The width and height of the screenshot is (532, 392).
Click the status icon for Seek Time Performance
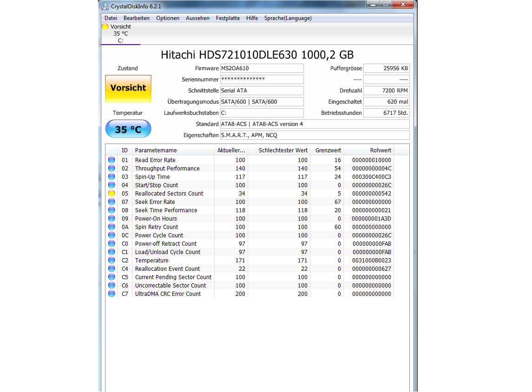[x=112, y=210]
